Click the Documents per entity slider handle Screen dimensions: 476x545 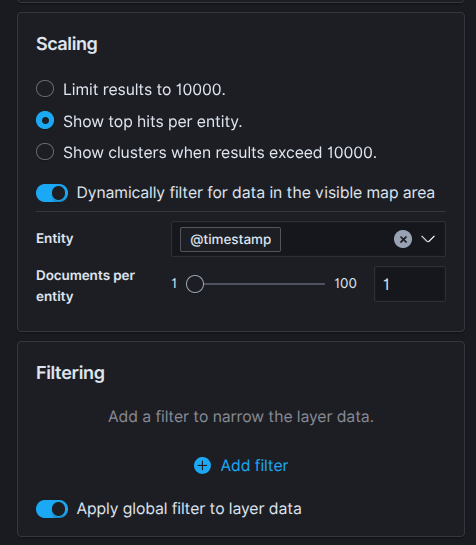click(x=195, y=284)
